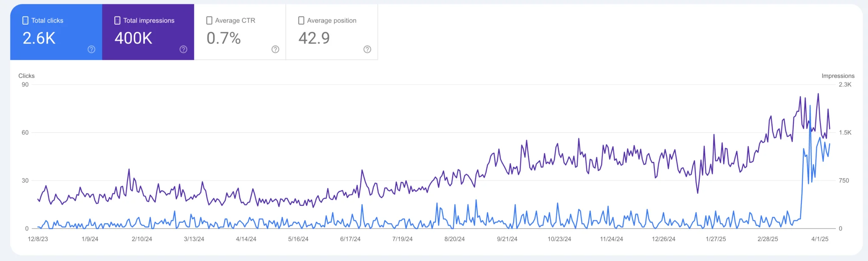Viewport: 868px width, 261px height.
Task: Click the Impressions axis title
Action: coord(837,76)
